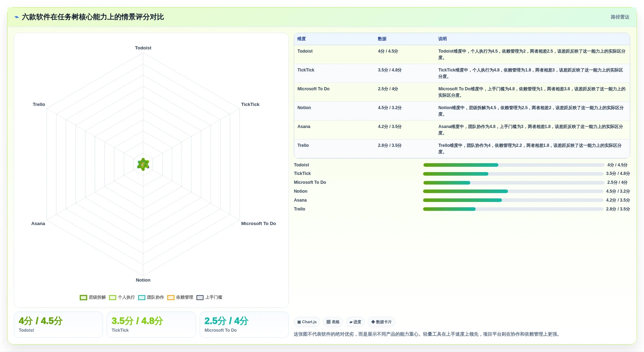The image size is (644, 352).
Task: Select the TickTick row in the table
Action: point(462,73)
